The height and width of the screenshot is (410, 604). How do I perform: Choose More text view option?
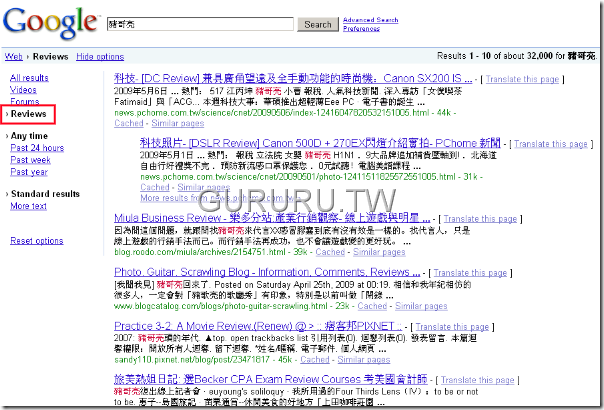tap(29, 206)
